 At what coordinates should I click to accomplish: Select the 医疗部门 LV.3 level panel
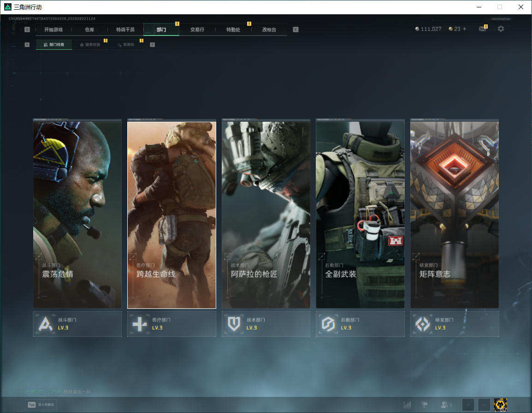click(x=171, y=324)
